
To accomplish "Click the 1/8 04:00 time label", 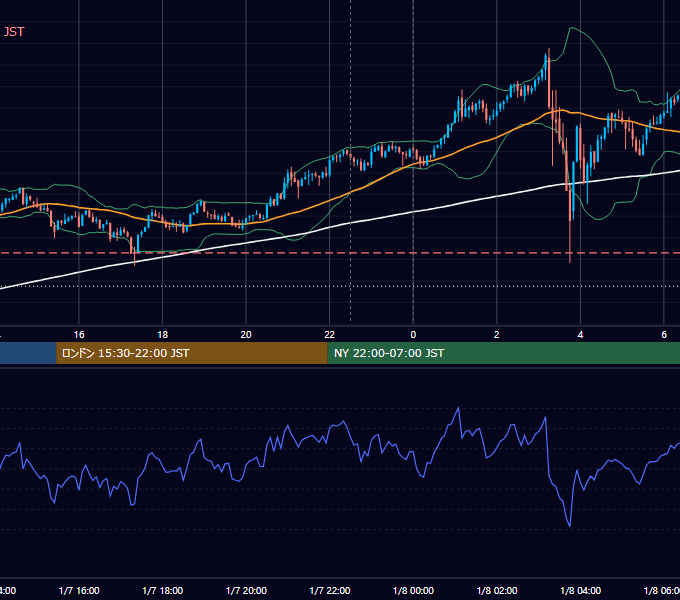I will (x=581, y=590).
